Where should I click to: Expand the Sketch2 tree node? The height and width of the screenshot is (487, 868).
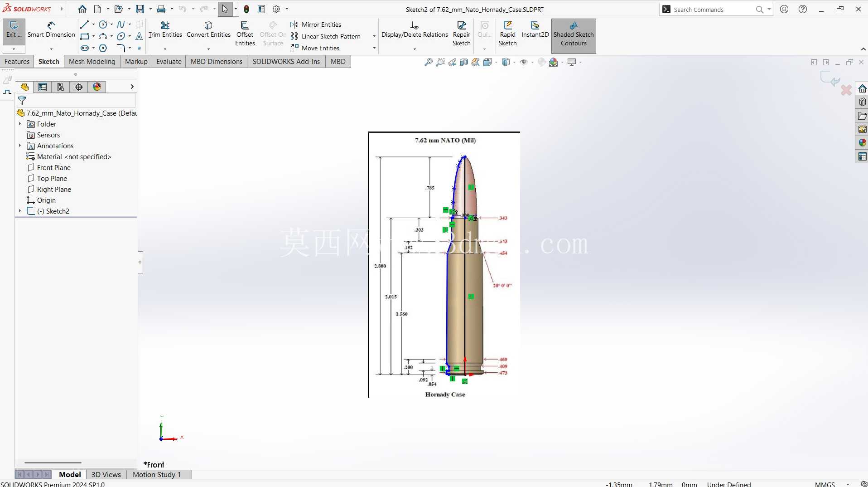coord(20,211)
